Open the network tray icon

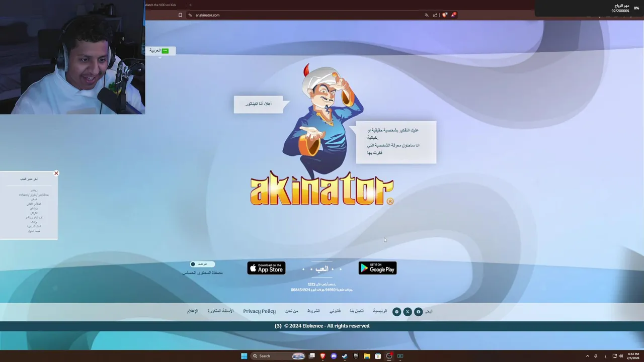(x=615, y=356)
